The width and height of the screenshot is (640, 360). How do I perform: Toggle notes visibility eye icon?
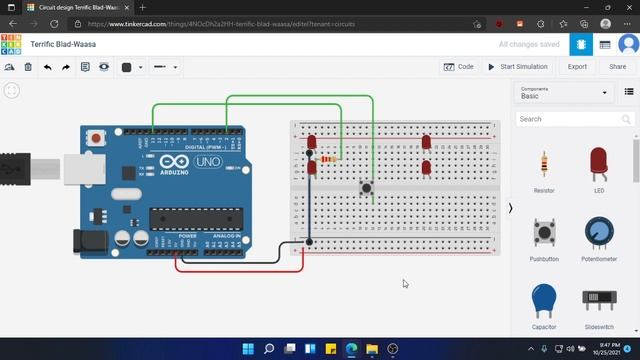(x=104, y=67)
